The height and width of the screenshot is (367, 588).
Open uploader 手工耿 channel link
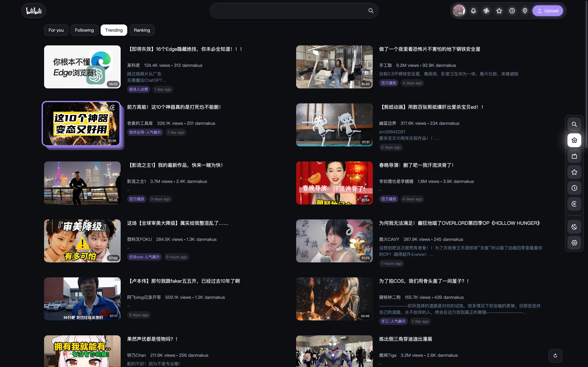point(385,65)
